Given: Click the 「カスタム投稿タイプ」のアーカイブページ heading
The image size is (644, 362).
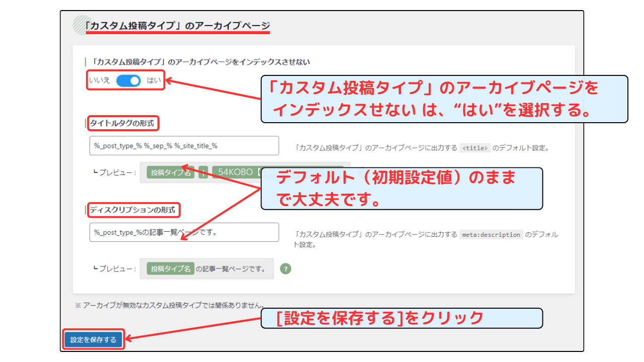Looking at the screenshot, I should (178, 26).
